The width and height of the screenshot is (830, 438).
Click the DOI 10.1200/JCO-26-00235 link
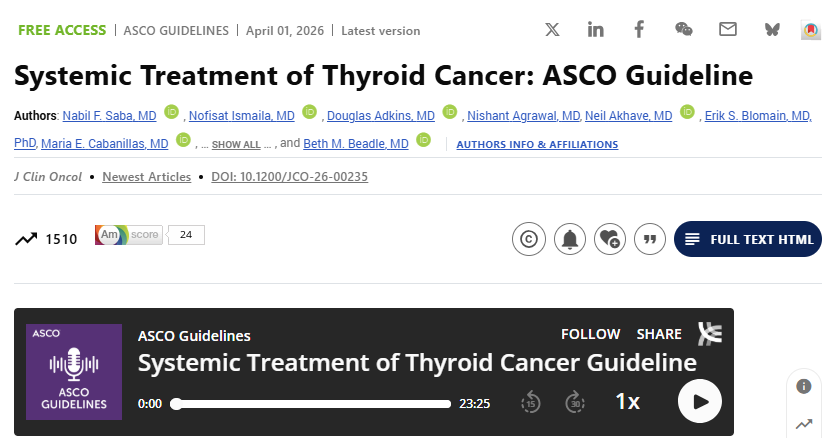pyautogui.click(x=290, y=177)
